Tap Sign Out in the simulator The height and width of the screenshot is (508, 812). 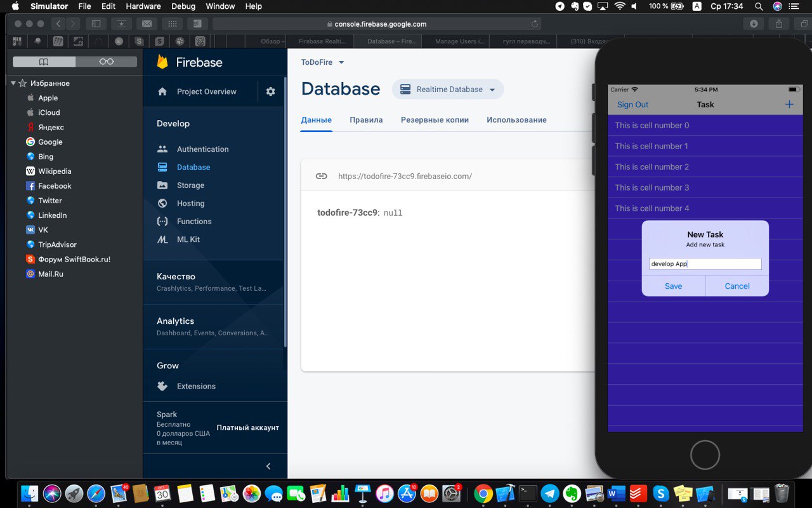(632, 105)
